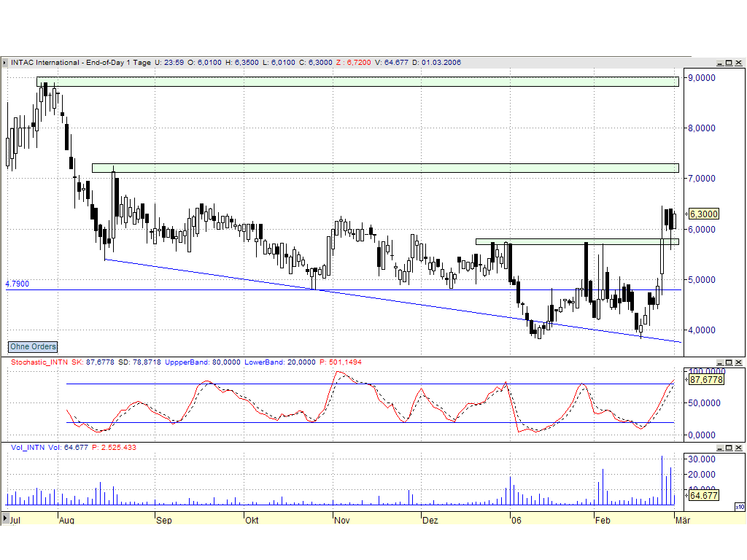Click the SD: 78,8718 value
The width and height of the screenshot is (747, 560).
click(x=139, y=362)
